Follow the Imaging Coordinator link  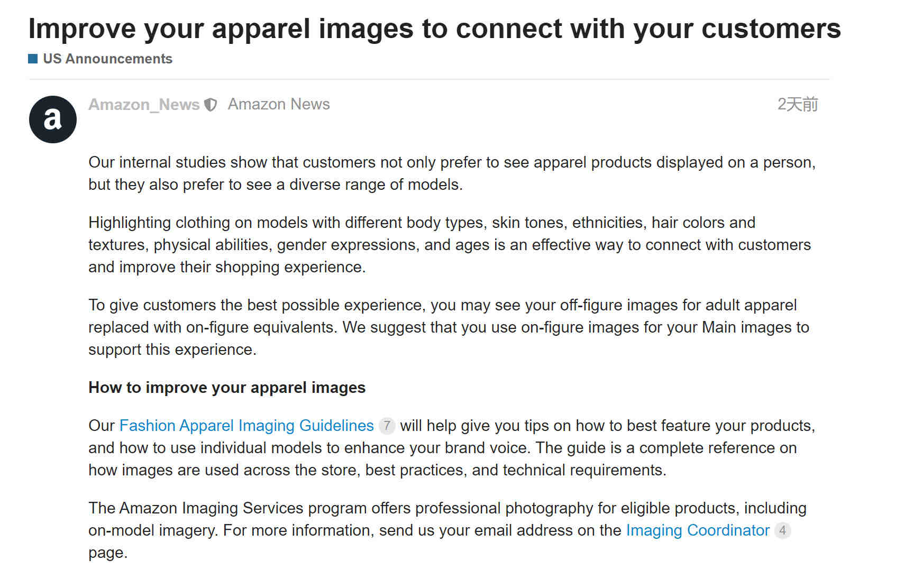698,530
